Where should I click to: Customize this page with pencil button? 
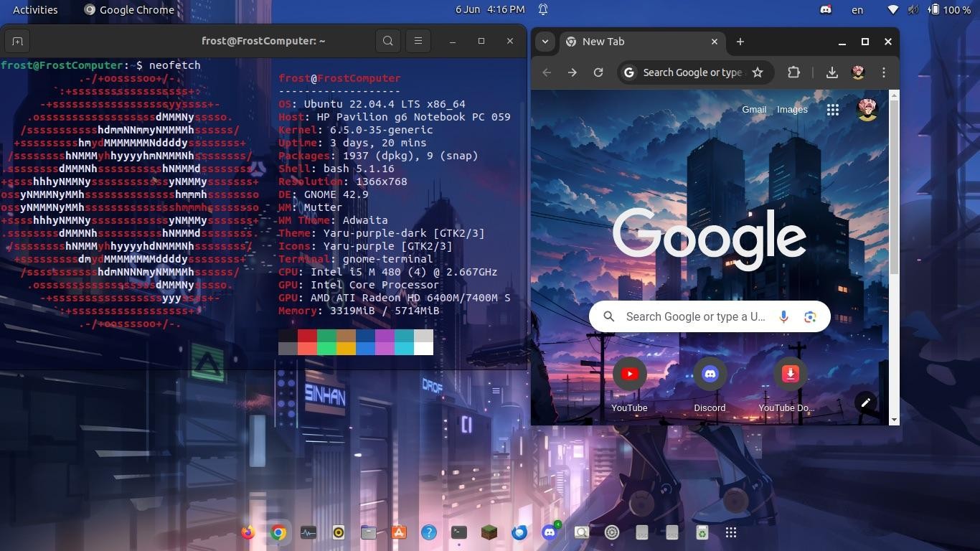pos(866,402)
